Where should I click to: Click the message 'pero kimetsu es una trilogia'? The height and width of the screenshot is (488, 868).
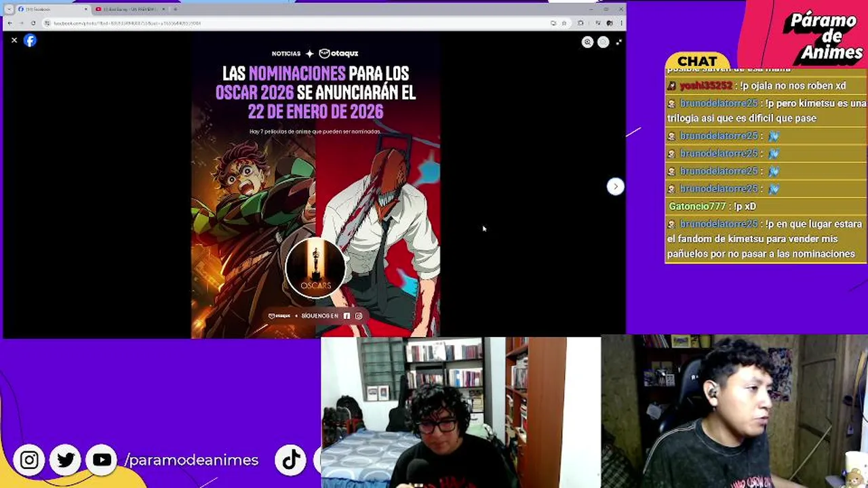coord(767,110)
